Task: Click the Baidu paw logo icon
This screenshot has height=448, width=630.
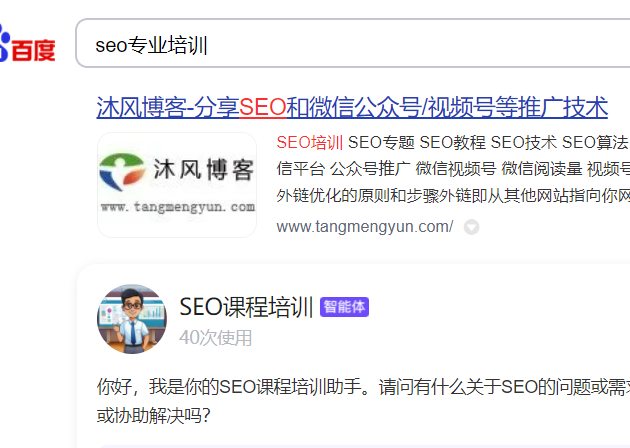Action: pos(4,42)
